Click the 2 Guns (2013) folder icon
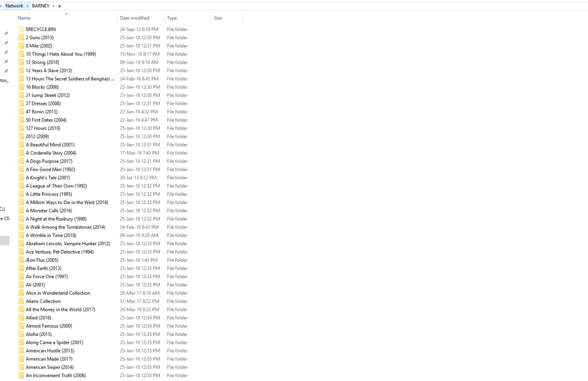The height and width of the screenshot is (381, 588). click(x=21, y=38)
